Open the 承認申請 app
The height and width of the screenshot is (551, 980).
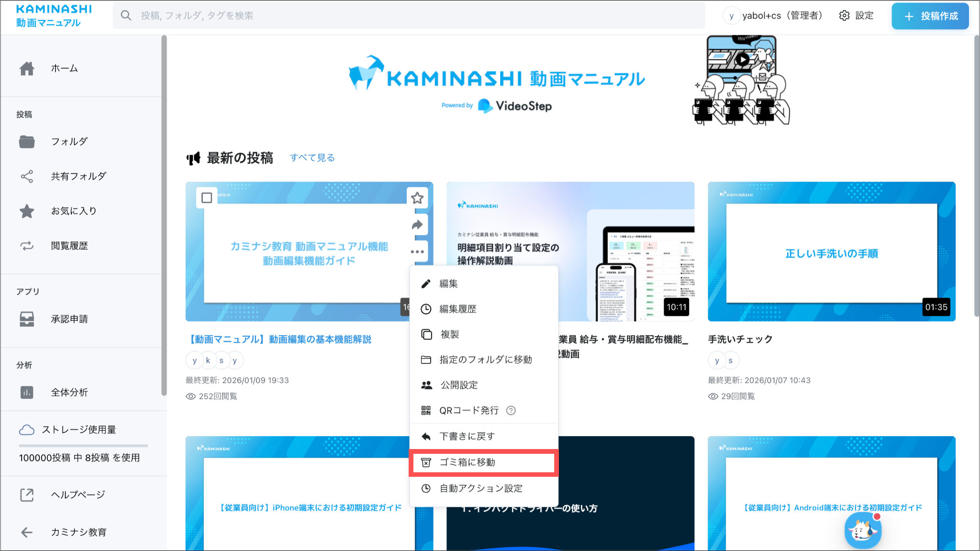click(69, 319)
